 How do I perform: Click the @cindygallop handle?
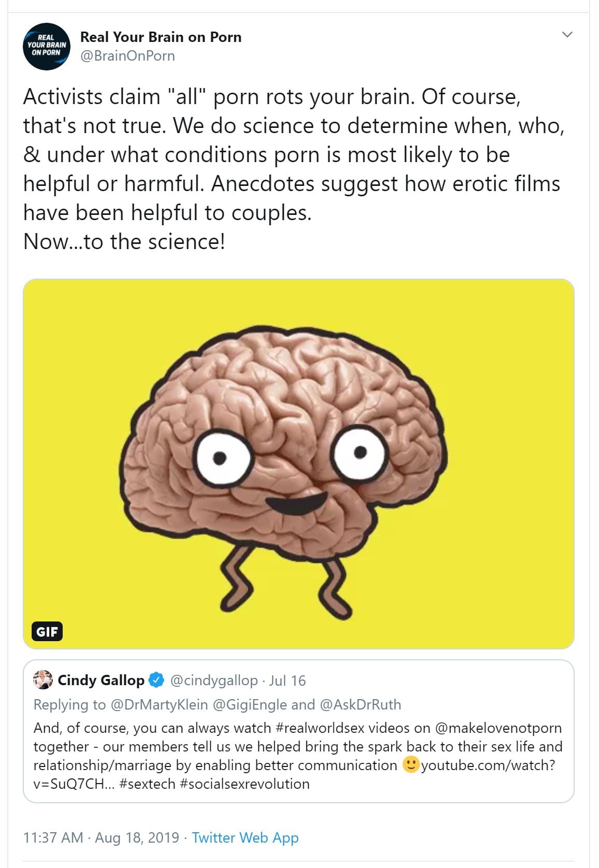pos(214,681)
